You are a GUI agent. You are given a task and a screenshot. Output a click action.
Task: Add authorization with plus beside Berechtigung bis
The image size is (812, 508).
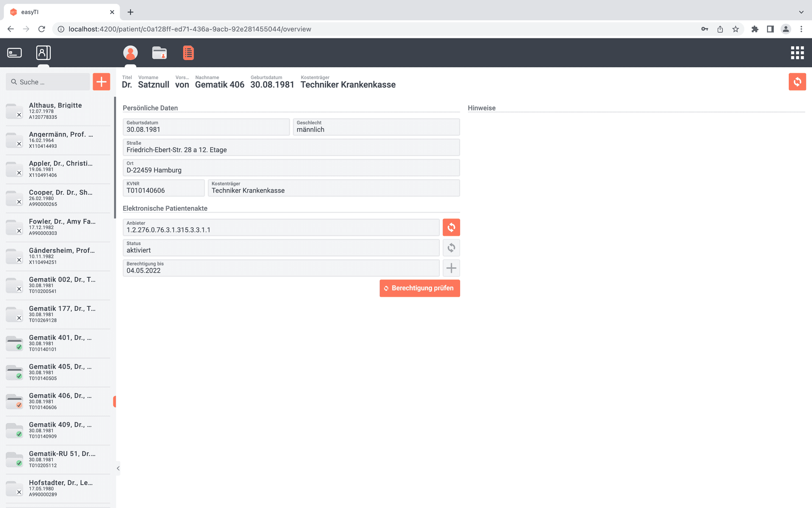tap(451, 268)
